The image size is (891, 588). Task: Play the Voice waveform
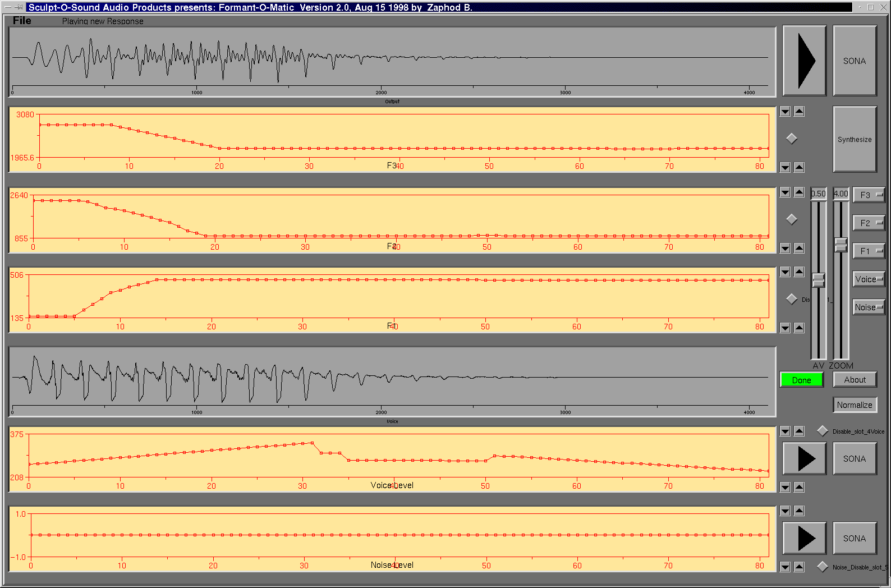804,458
